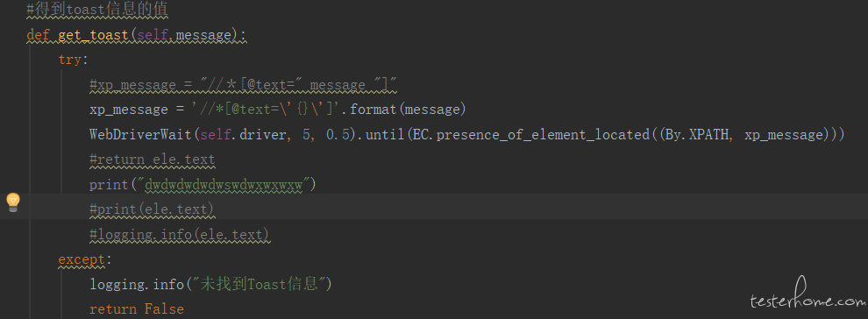Click the commented #print(ele.text) line

(152, 209)
